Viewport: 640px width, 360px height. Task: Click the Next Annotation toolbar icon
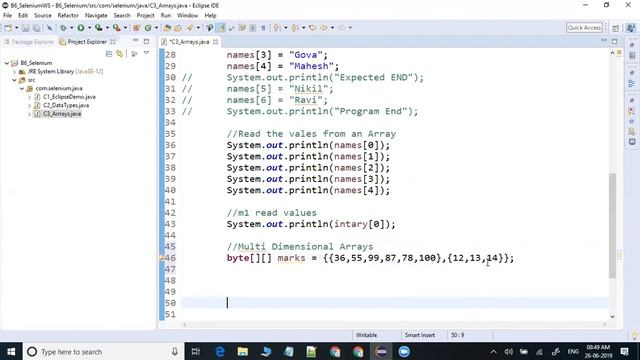click(x=278, y=28)
